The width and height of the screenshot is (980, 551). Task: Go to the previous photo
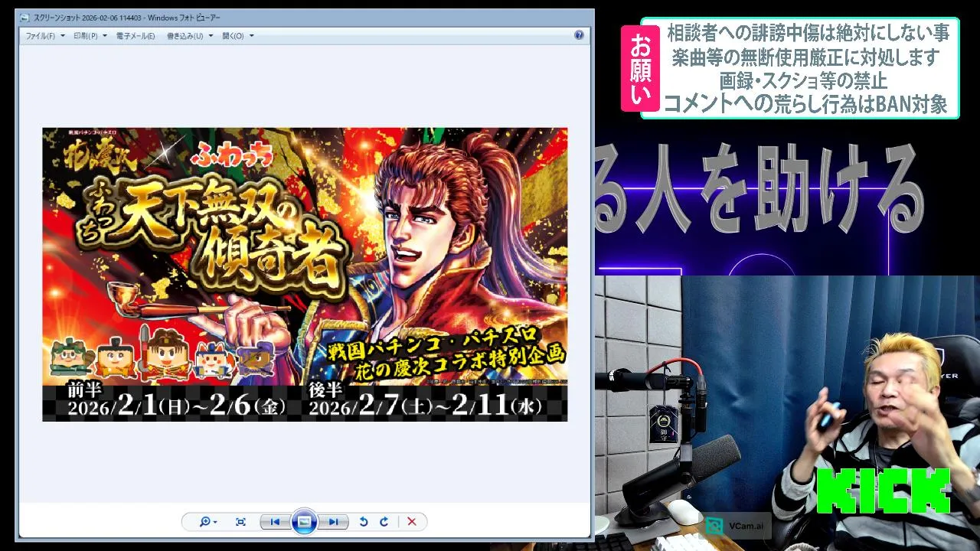click(275, 522)
